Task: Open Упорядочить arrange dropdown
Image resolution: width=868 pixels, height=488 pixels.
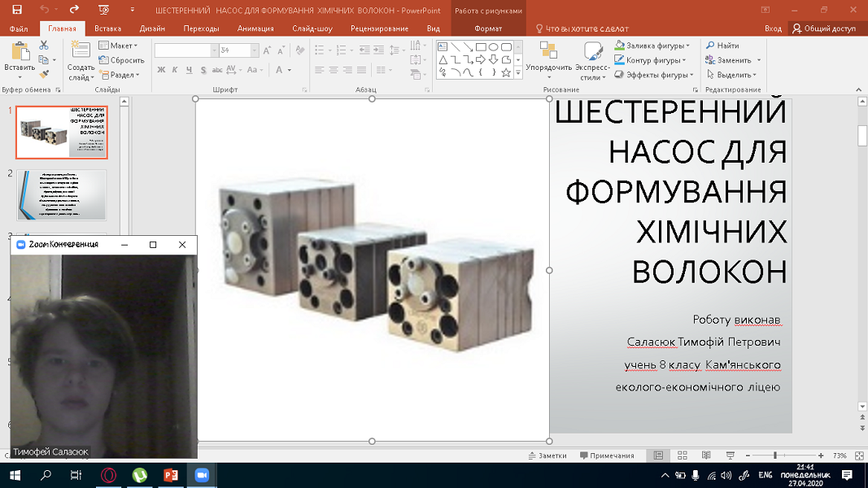Action: tap(548, 62)
